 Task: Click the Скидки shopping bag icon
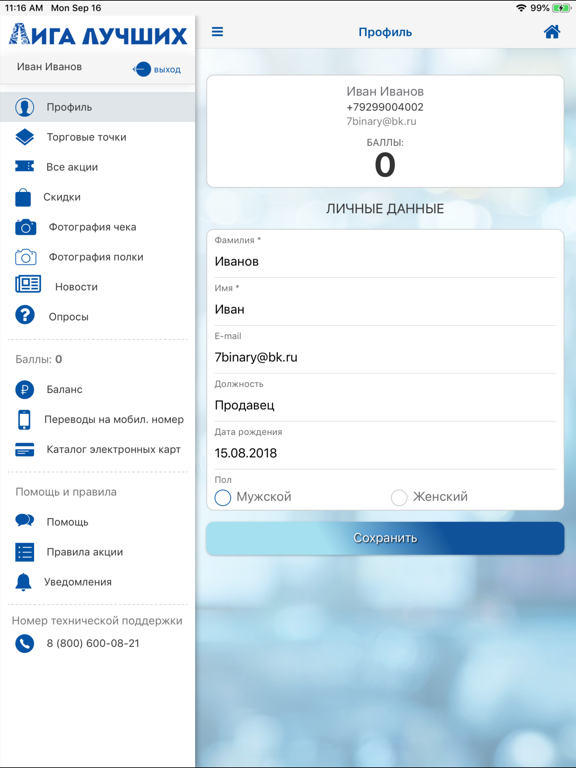(x=23, y=197)
